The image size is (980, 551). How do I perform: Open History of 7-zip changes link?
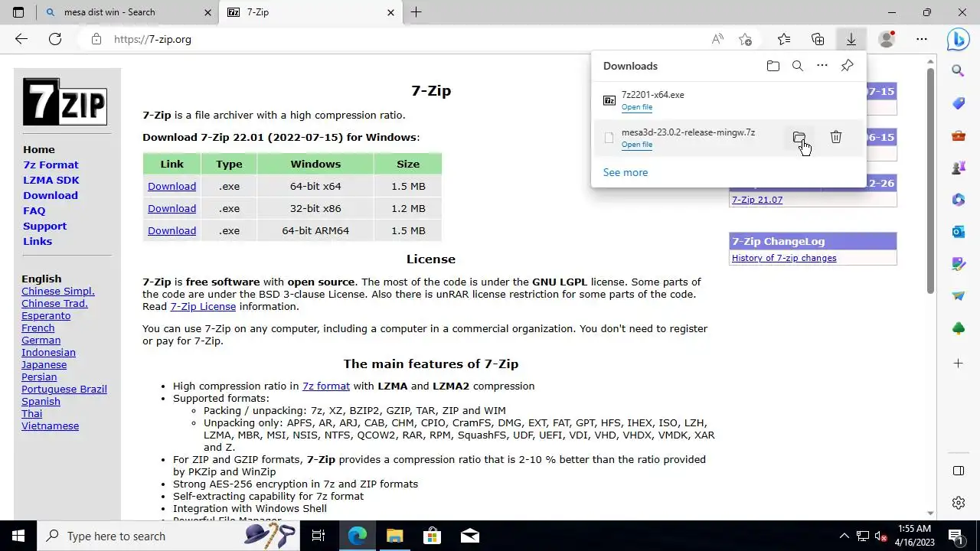point(784,258)
